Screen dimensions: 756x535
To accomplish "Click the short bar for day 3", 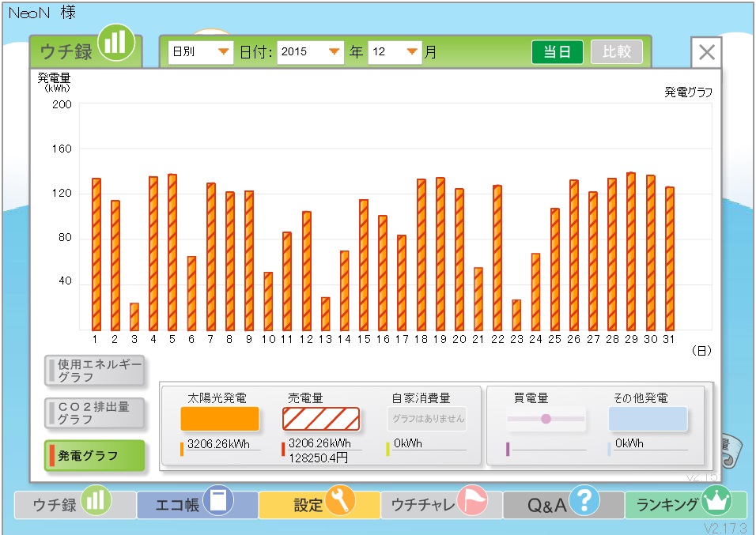I will click(x=134, y=317).
